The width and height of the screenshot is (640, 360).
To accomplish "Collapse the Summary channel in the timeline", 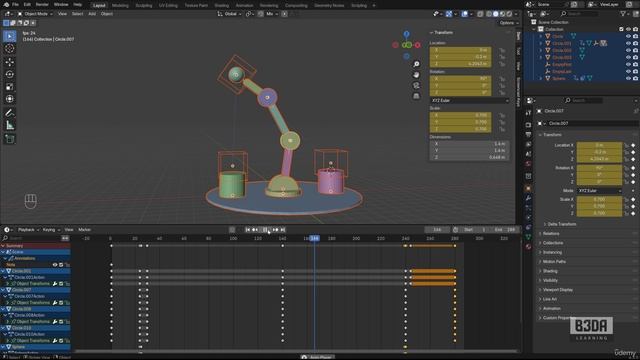I will pos(3,246).
